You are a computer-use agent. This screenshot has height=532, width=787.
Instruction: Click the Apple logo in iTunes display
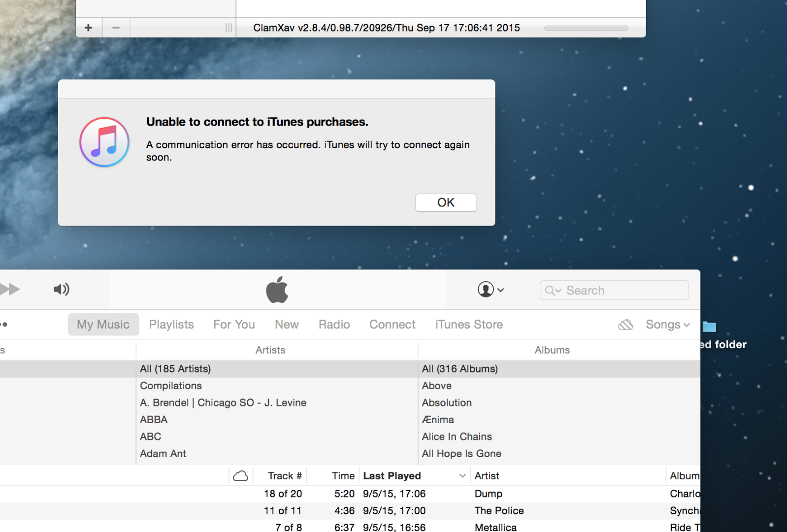[x=277, y=290]
